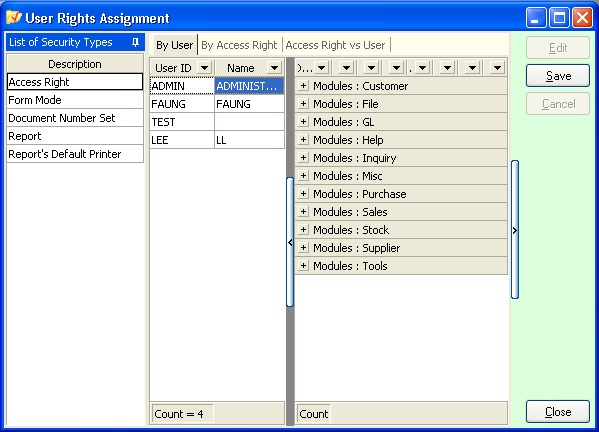Click the right-side splitter arrow handle
Viewport: 599px width, 432px height.
(x=515, y=230)
